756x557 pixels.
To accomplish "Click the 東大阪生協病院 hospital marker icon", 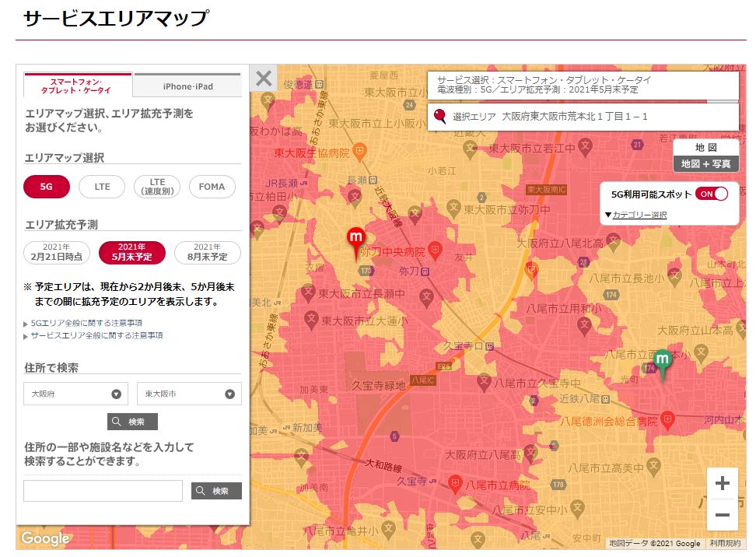I will coord(359,152).
